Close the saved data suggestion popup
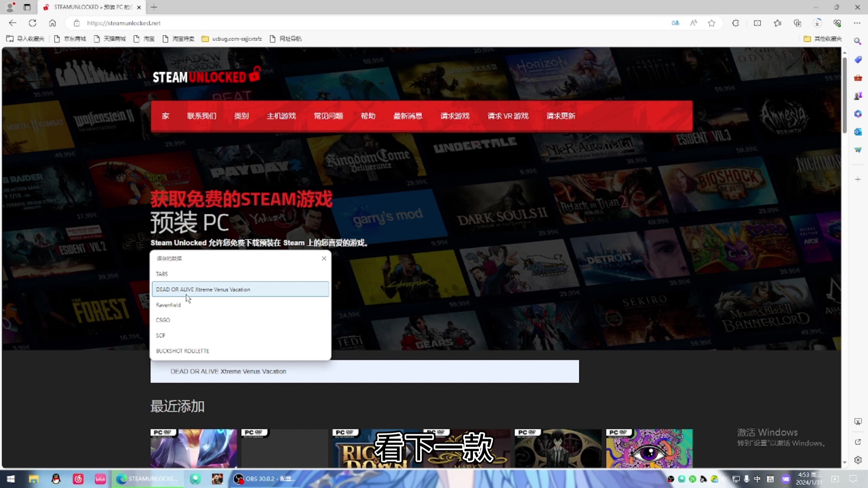868x488 pixels. click(x=324, y=259)
